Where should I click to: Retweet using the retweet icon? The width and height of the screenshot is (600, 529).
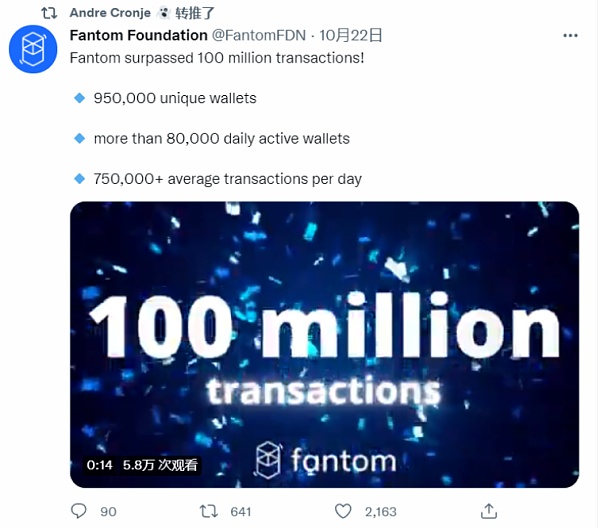(x=209, y=511)
